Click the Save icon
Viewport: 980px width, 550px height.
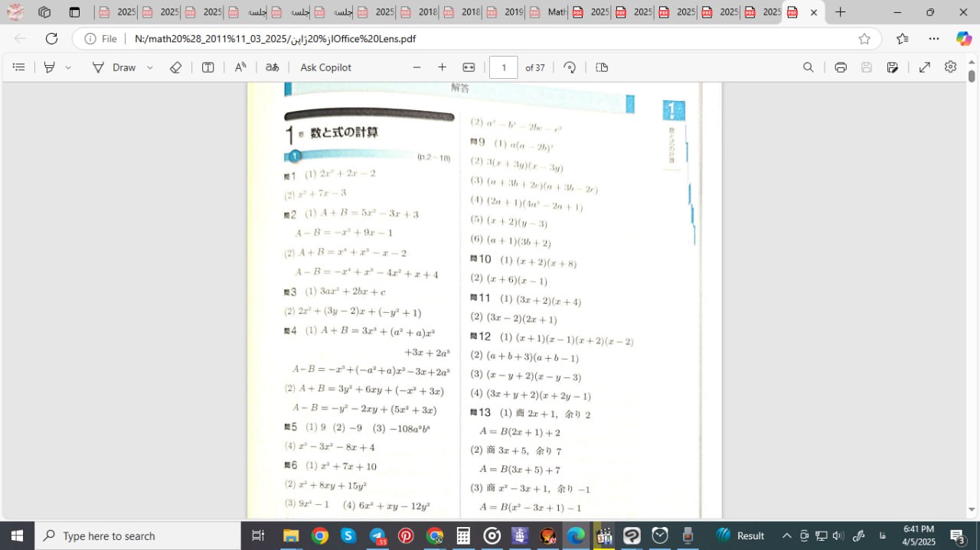click(x=867, y=67)
